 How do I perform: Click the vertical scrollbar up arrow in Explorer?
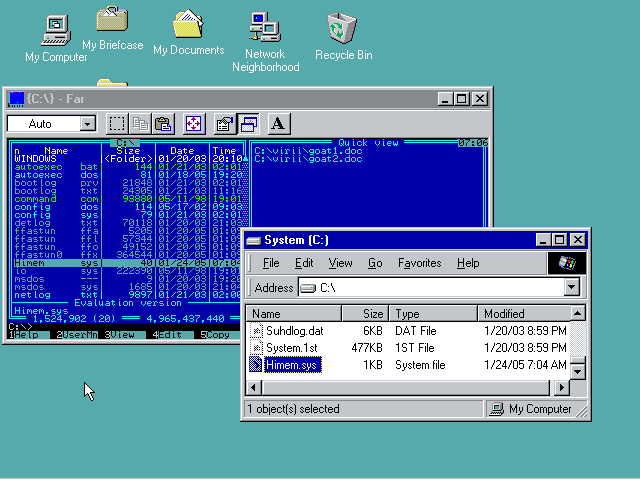tap(578, 313)
